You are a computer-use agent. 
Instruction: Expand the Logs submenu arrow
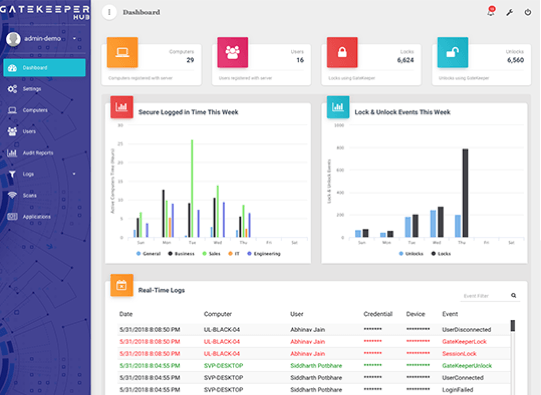[74, 174]
